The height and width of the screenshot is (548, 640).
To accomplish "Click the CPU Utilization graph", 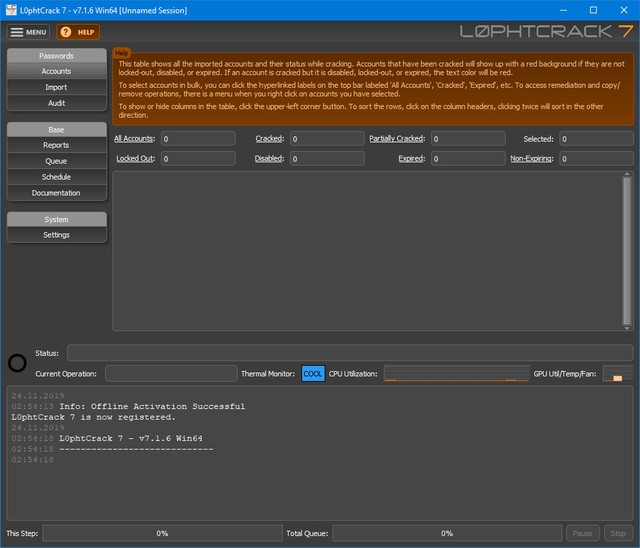I will point(456,373).
